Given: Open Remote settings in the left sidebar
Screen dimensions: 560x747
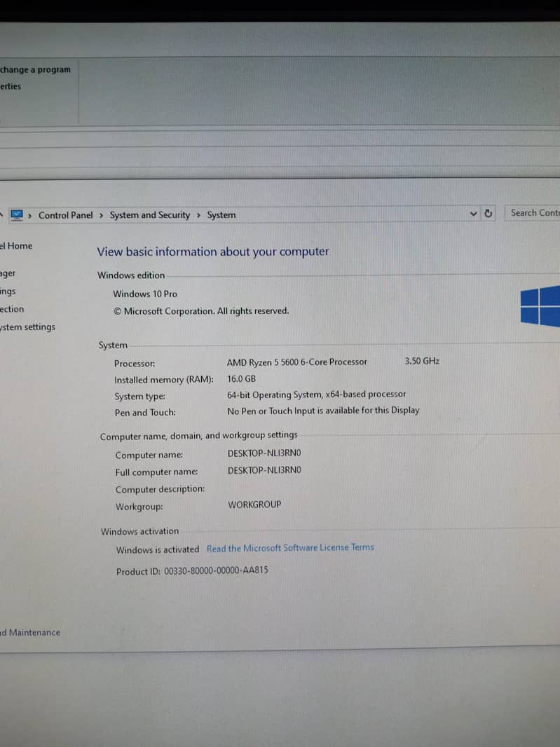Looking at the screenshot, I should (8, 292).
